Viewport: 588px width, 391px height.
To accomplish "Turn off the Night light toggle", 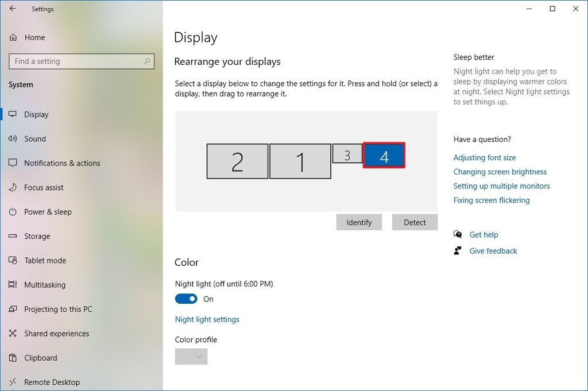I will coord(186,299).
